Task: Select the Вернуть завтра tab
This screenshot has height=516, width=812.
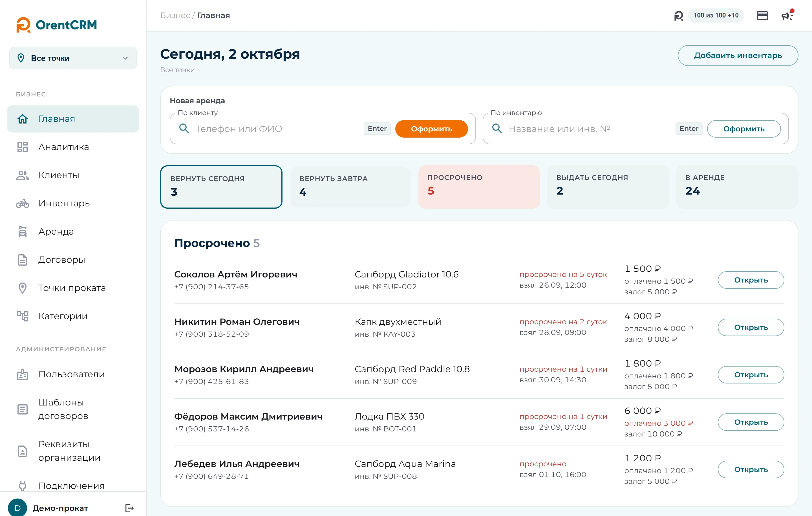Action: tap(350, 187)
